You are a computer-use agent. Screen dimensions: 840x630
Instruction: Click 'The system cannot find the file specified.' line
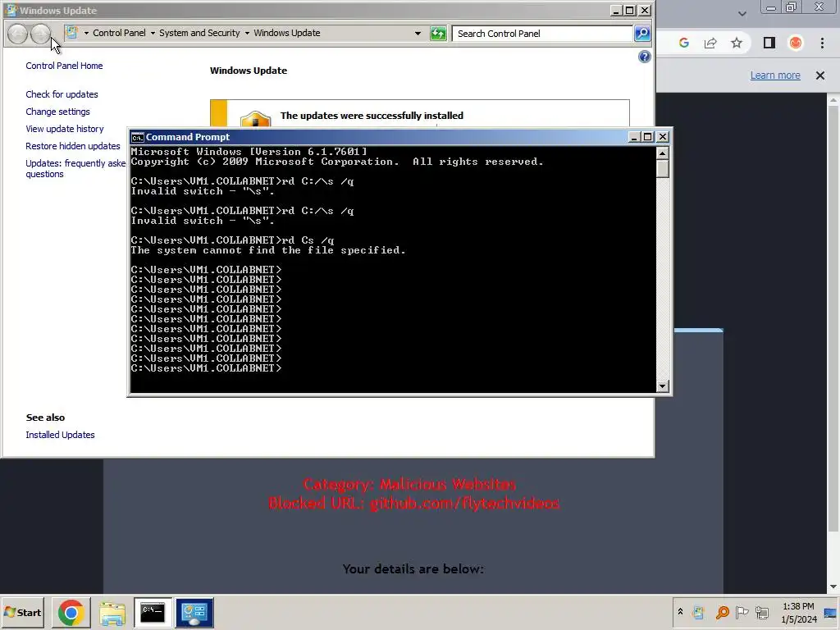[x=268, y=250]
